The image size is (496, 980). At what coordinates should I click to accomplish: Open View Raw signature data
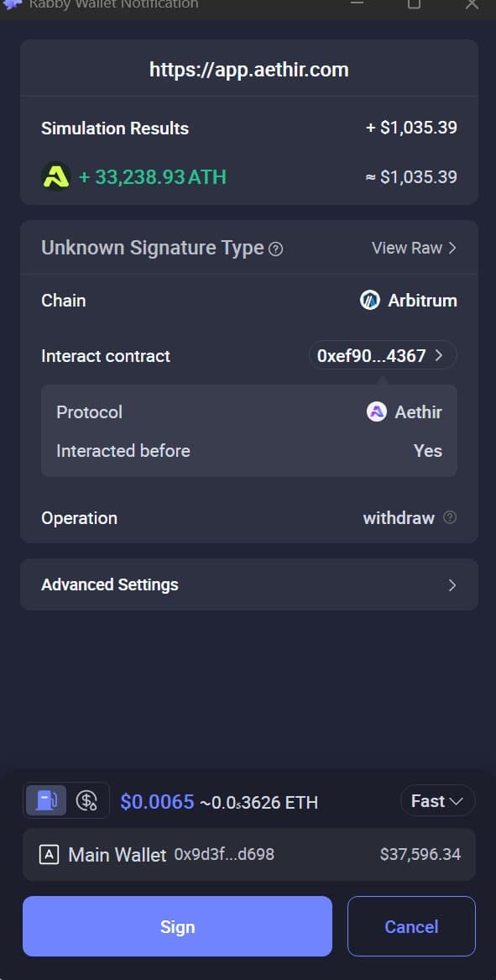tap(414, 248)
